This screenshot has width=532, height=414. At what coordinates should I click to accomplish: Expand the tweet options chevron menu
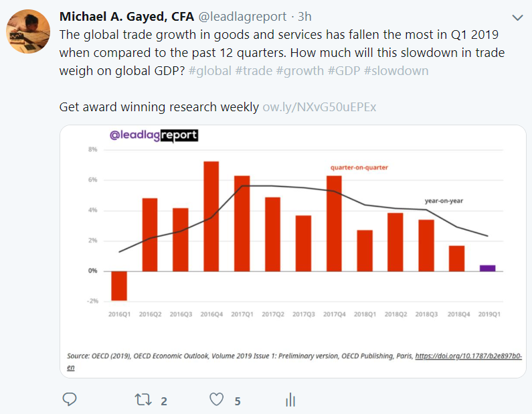pyautogui.click(x=517, y=17)
